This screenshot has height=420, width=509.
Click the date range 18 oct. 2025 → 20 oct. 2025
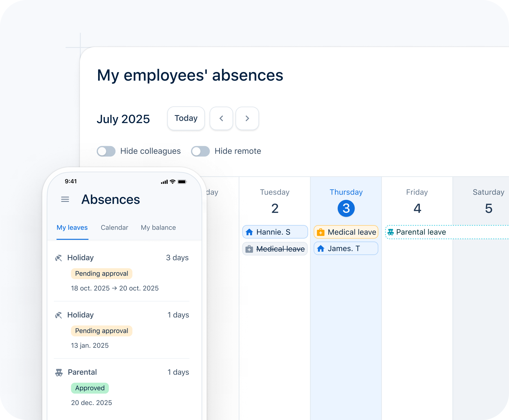click(115, 288)
